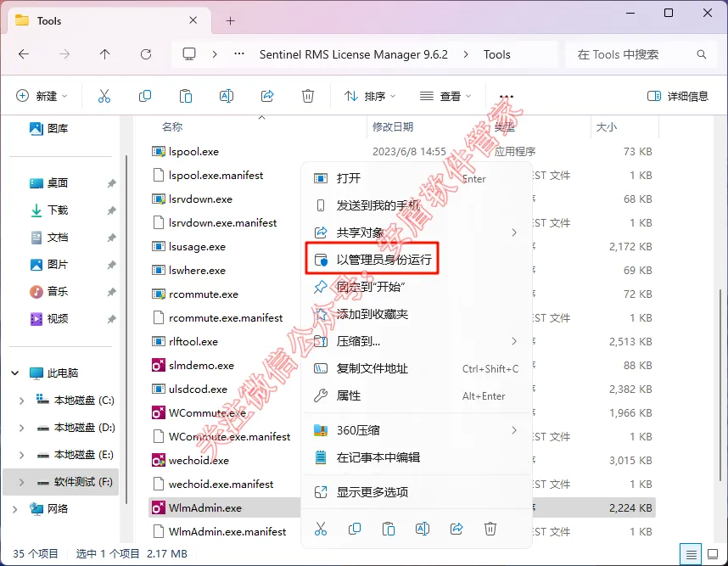This screenshot has height=566, width=728.
Task: Open the 查看 view dropdown
Action: 445,96
